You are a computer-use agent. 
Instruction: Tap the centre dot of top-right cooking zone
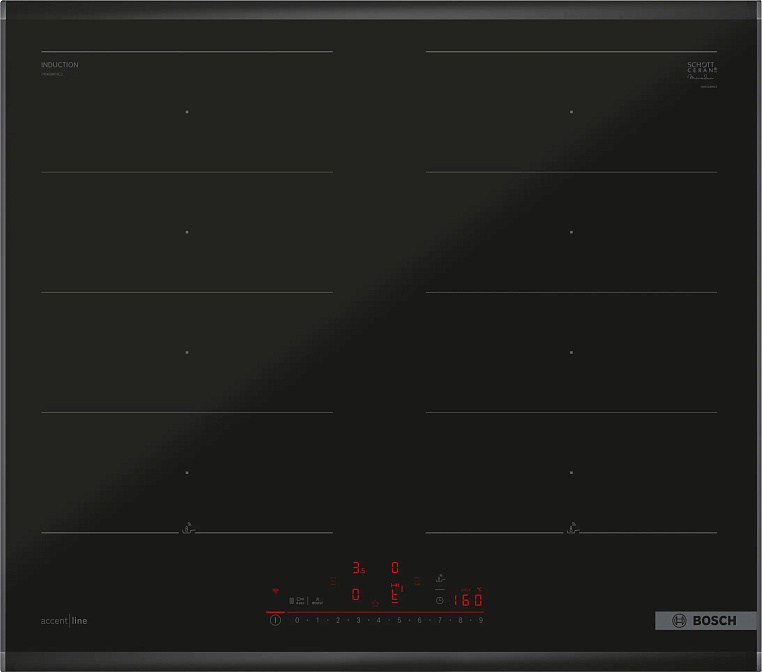[572, 112]
